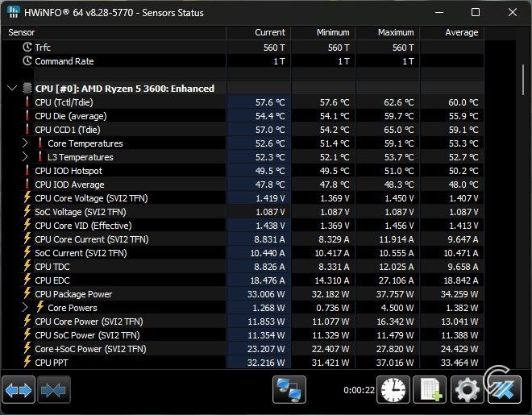Click the thermometer icon beside CPU Die (average)
Image resolution: width=532 pixels, height=415 pixels.
pyautogui.click(x=27, y=115)
